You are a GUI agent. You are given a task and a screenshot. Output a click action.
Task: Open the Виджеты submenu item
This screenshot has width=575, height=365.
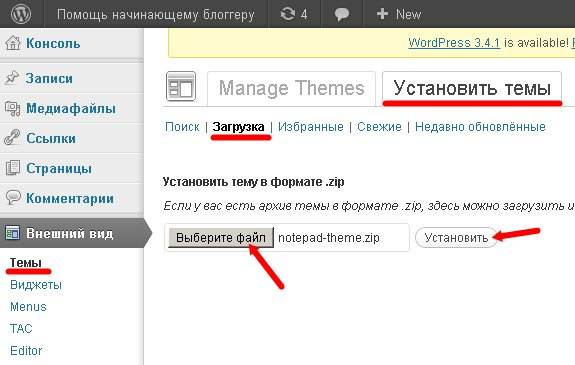(36, 285)
